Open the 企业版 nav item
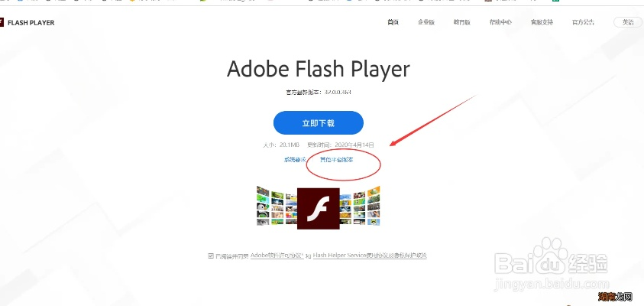 coord(426,22)
